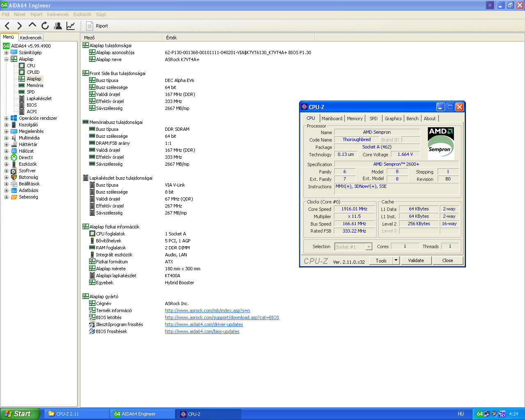Viewport: 525px width, 420px height.
Task: Select ACPI in the tree
Action: point(32,112)
